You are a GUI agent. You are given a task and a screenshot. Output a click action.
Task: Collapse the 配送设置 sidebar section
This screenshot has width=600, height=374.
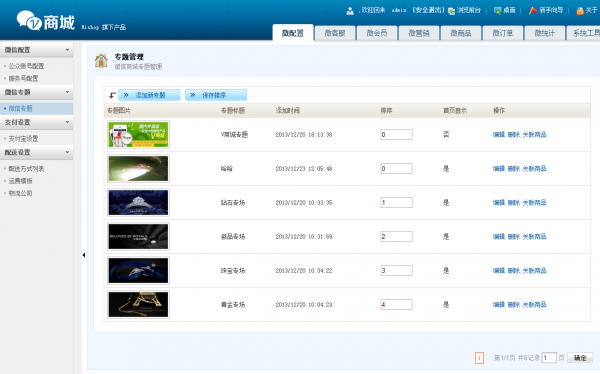click(x=36, y=152)
